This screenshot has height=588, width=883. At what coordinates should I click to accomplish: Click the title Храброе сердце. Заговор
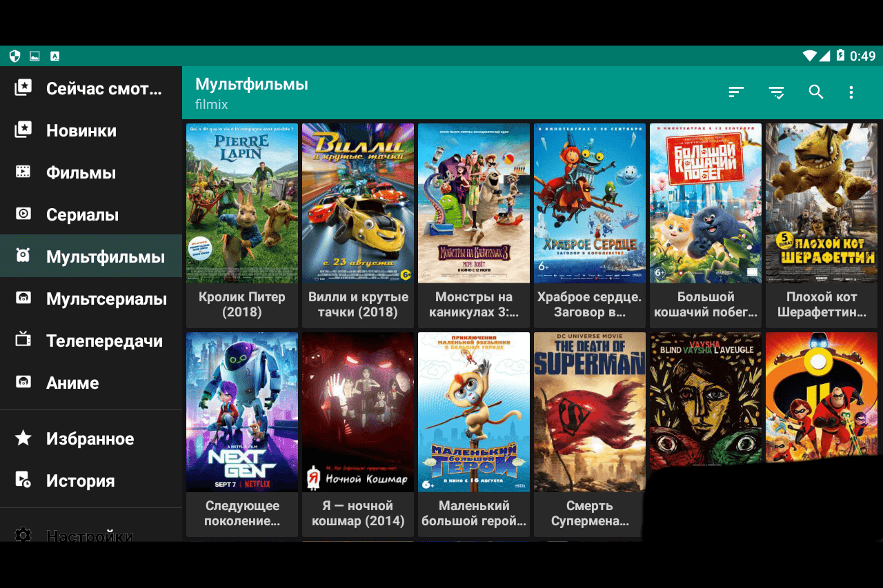pos(590,305)
